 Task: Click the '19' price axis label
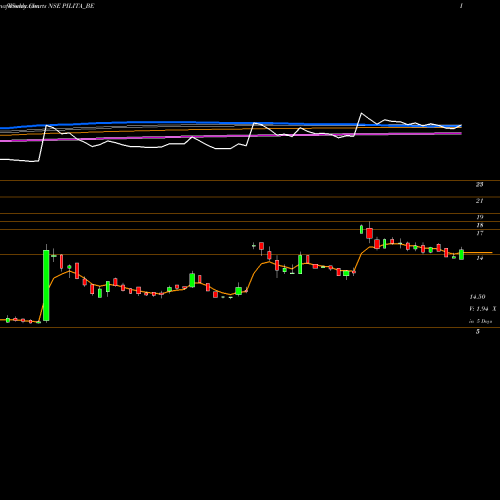point(480,217)
